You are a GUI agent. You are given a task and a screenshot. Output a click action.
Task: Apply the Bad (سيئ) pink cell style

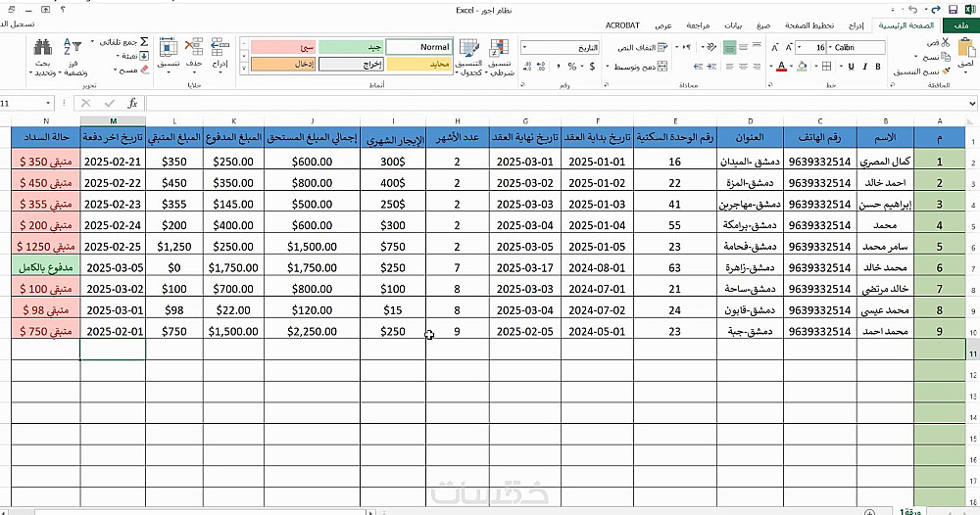click(284, 47)
